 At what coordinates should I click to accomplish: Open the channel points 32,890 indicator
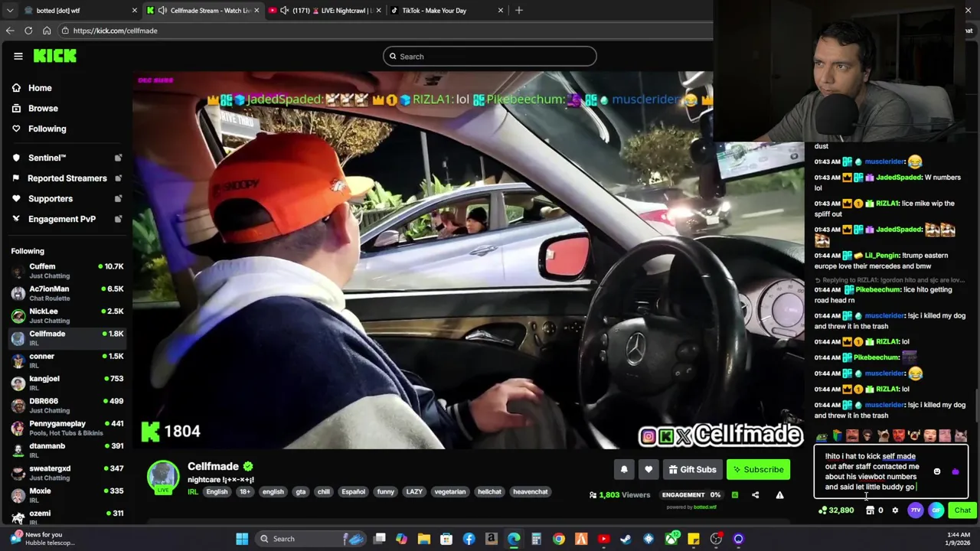(x=836, y=510)
